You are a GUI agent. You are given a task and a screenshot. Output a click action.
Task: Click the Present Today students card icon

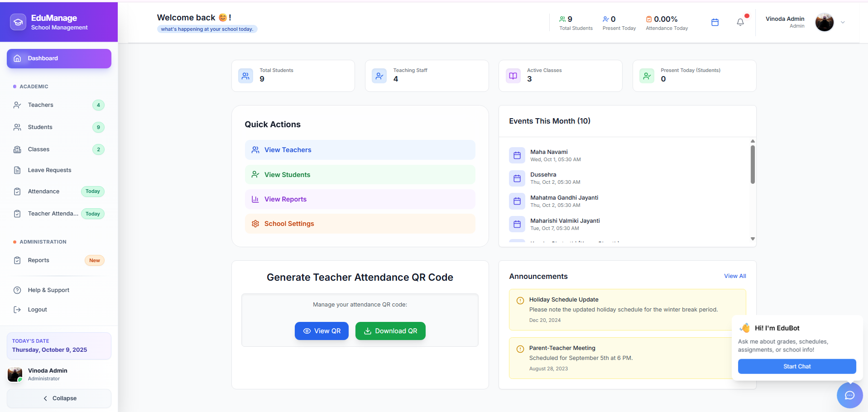(647, 76)
